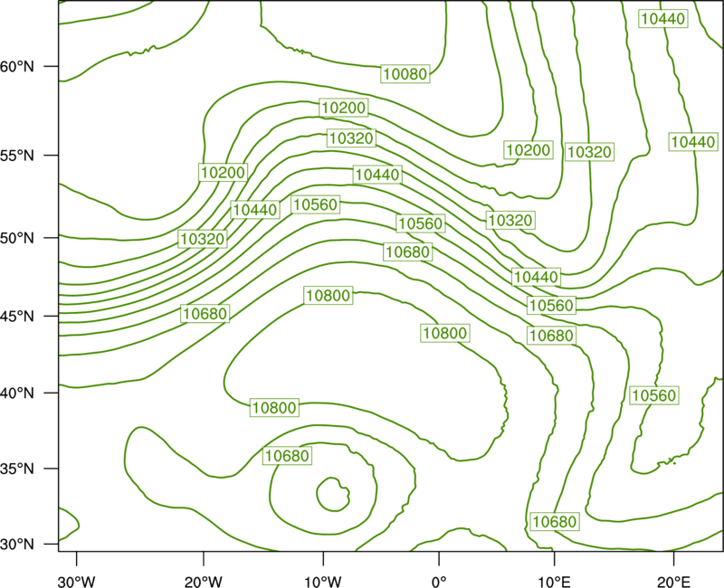Click the 10°E longitude axis label

(554, 582)
